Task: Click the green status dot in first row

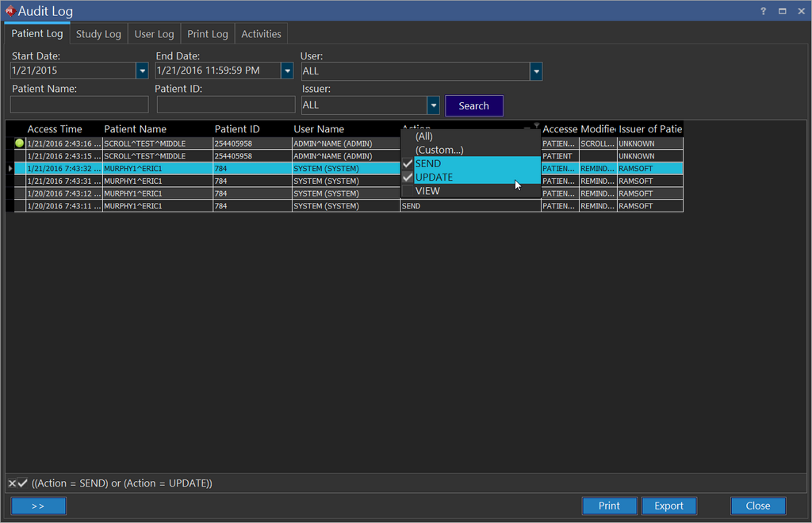Action: tap(19, 143)
